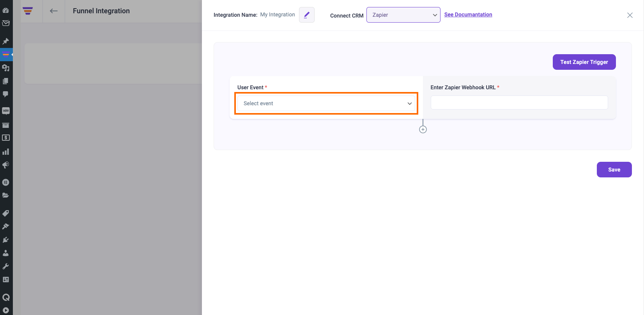644x315 pixels.
Task: Close the integration panel with X
Action: (x=630, y=15)
